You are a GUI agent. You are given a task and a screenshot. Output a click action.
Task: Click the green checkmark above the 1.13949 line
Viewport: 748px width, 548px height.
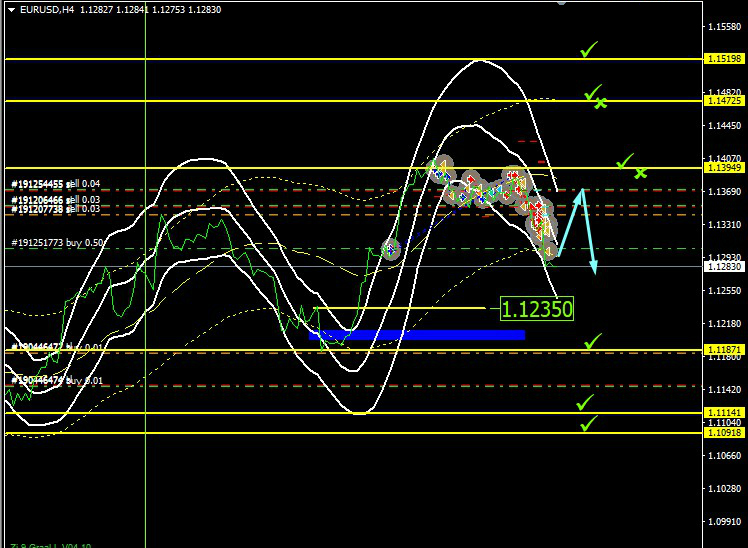tap(626, 160)
